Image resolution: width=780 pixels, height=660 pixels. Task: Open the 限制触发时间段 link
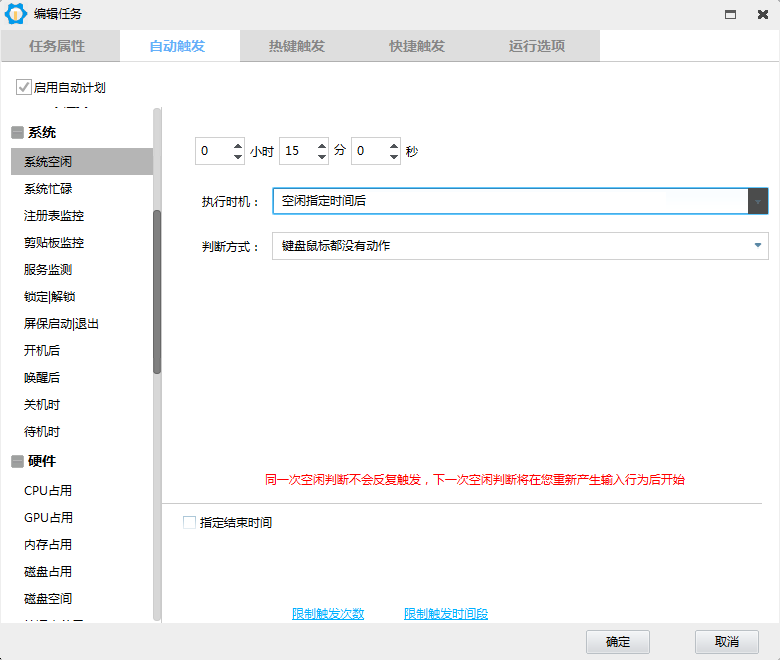(446, 613)
